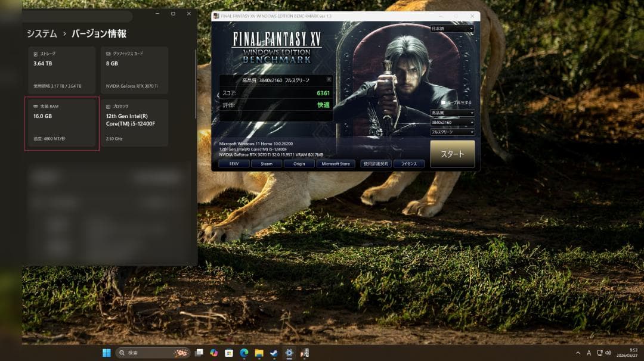This screenshot has width=644, height=361.
Task: Open network status tray icon
Action: point(599,353)
